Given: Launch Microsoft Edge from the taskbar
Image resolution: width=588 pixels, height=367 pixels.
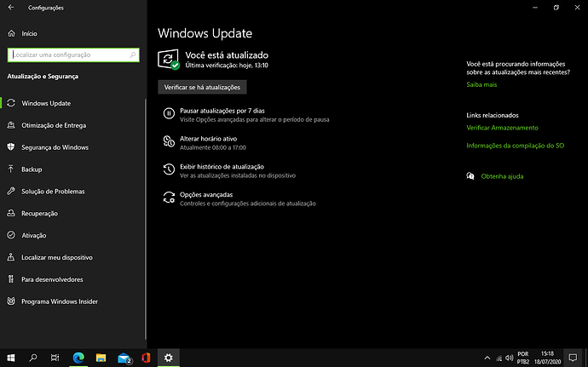Looking at the screenshot, I should point(78,358).
